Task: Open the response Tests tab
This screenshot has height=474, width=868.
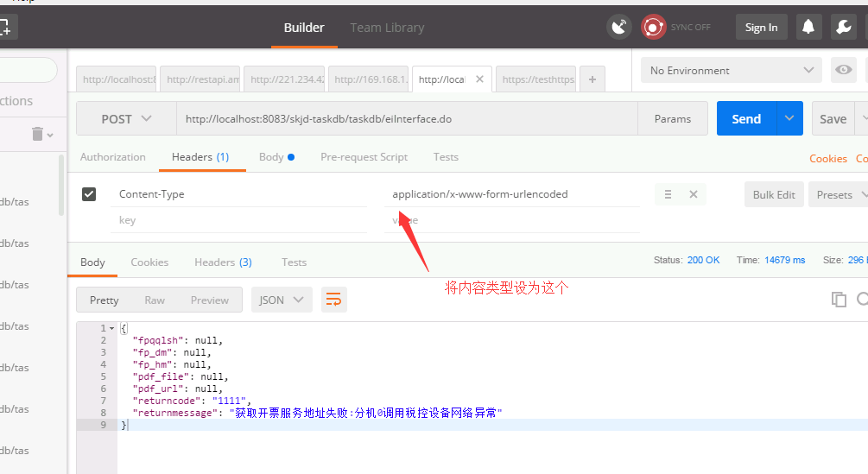Action: pos(294,262)
